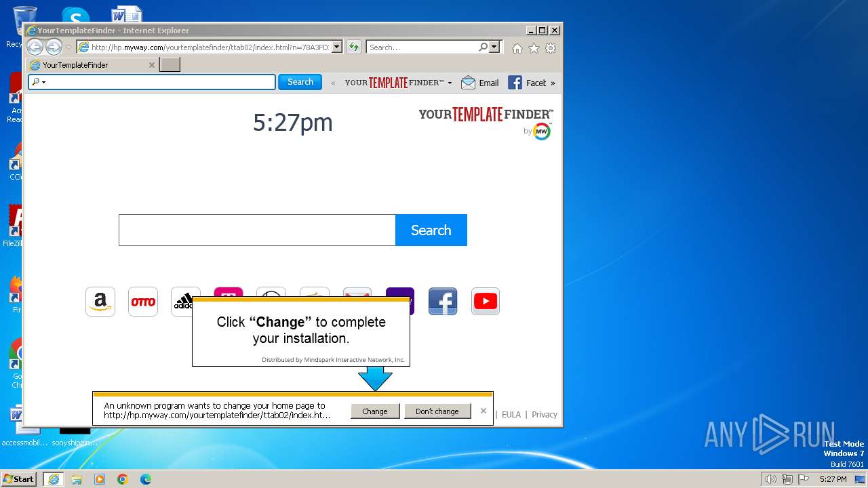Open the OTTO shortcut tile

(x=143, y=302)
